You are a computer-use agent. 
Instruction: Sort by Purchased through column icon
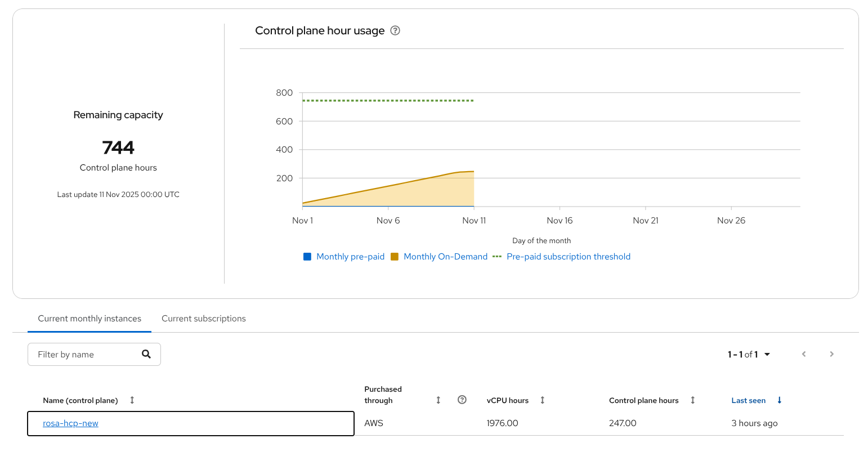439,400
